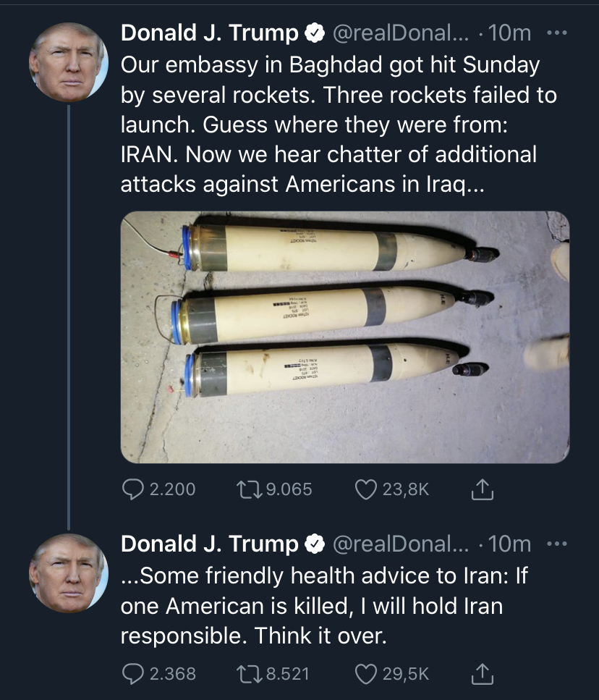Like the tweet with rockets photo
Screen dimensions: 599x700
click(367, 490)
